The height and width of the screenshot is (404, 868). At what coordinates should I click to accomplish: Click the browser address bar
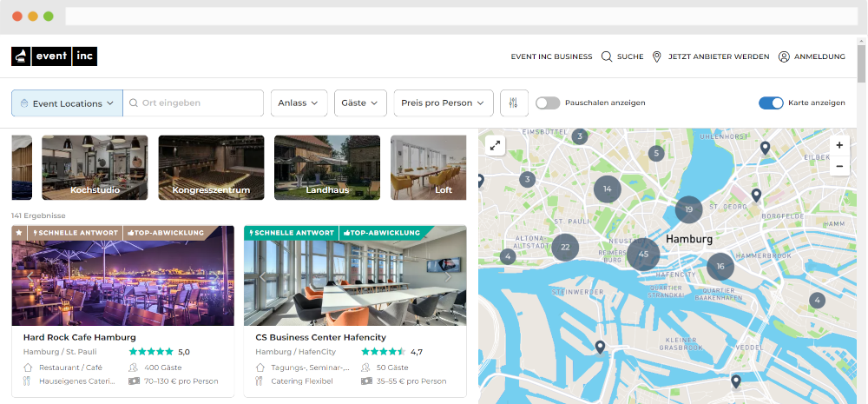tap(461, 16)
